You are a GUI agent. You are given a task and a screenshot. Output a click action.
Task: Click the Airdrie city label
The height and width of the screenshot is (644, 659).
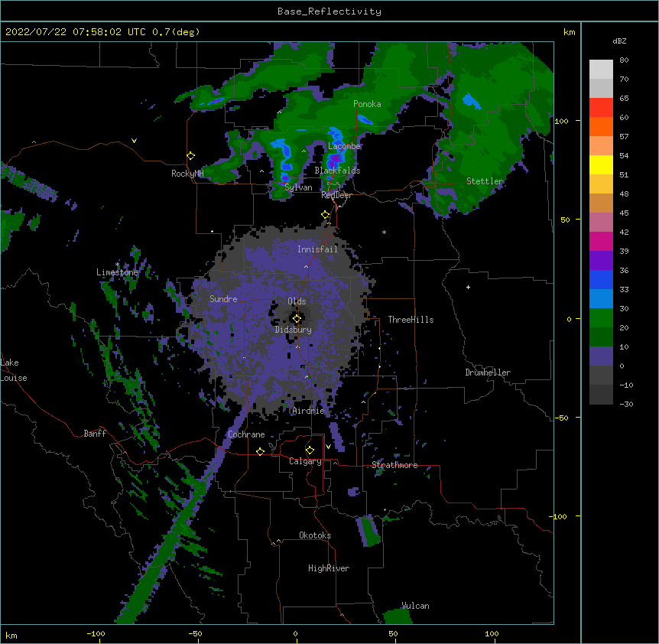click(x=309, y=411)
